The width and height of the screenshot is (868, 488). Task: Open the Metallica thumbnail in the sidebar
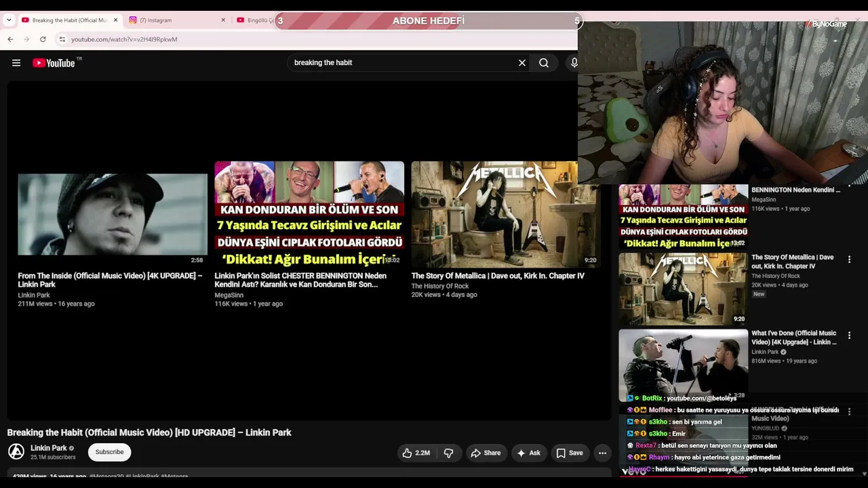(684, 289)
